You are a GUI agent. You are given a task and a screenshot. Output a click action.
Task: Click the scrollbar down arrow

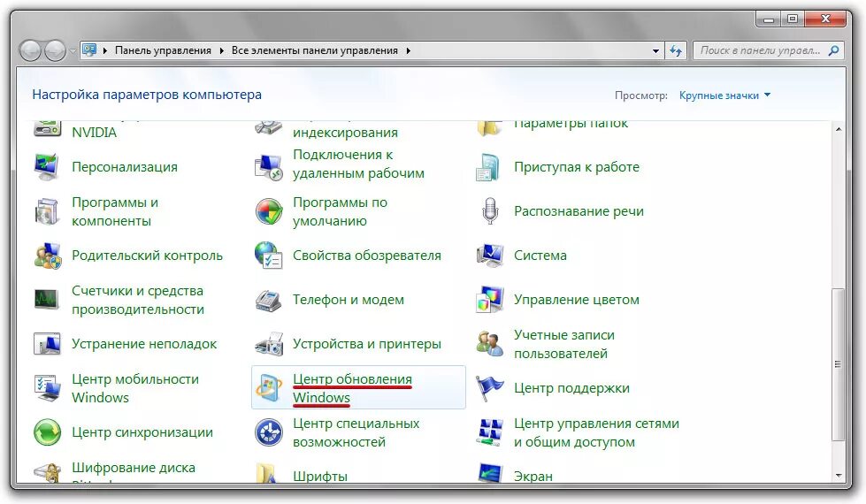pos(839,476)
